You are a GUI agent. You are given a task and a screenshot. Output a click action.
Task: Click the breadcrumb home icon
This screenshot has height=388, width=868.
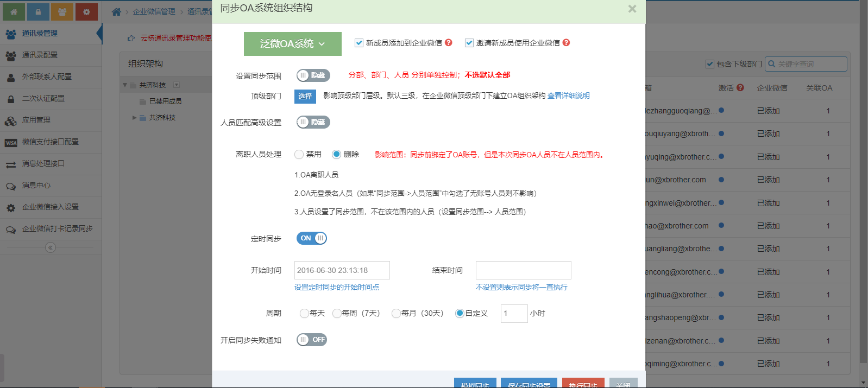click(x=116, y=12)
